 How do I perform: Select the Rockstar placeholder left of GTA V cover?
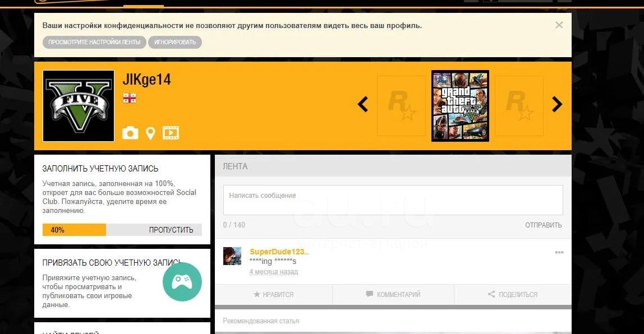[401, 106]
